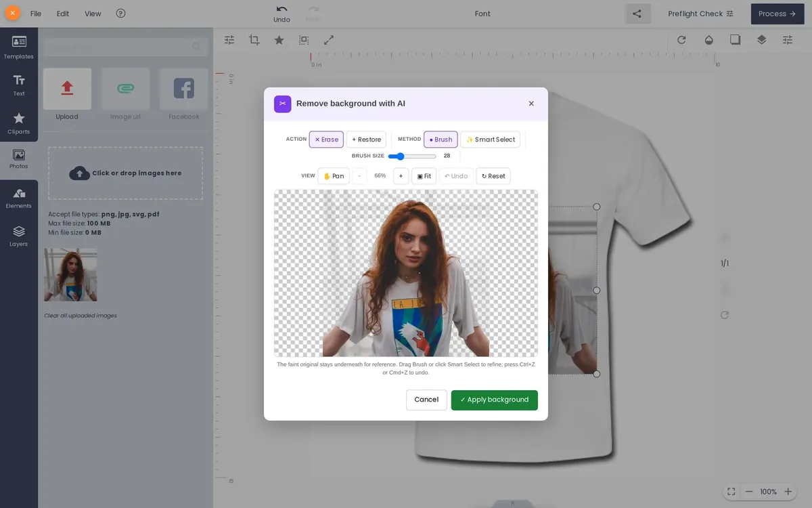Select the Erase action
The height and width of the screenshot is (508, 812).
[x=326, y=140]
